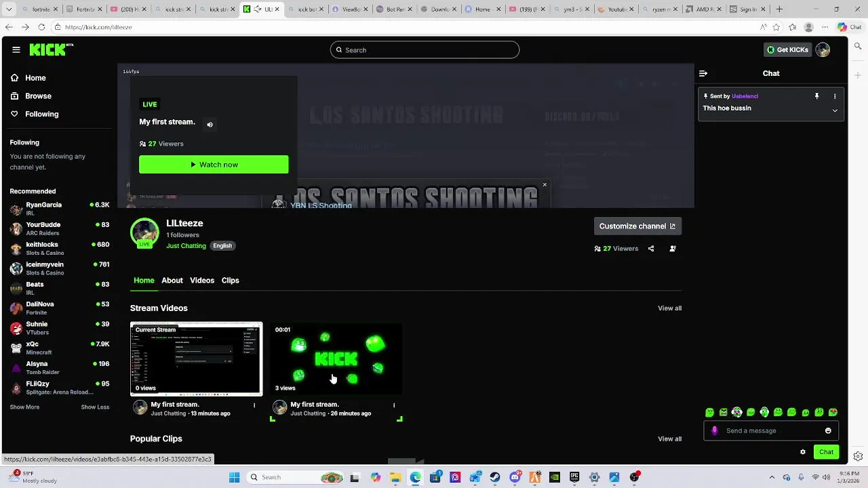868x488 pixels.
Task: Select the headphones Kick emote with pink glasses
Action: tap(737, 412)
